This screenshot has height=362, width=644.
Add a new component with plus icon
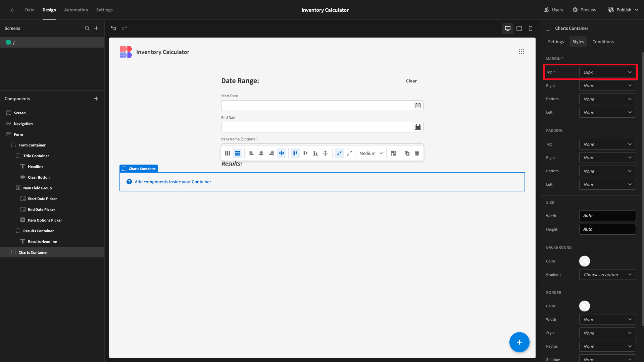[96, 99]
